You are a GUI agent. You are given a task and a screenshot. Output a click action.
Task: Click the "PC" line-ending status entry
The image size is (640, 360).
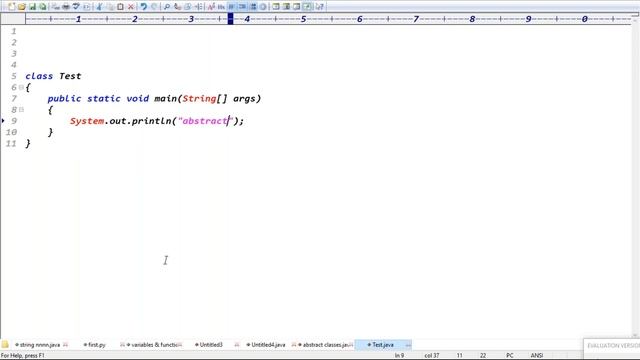pyautogui.click(x=510, y=356)
